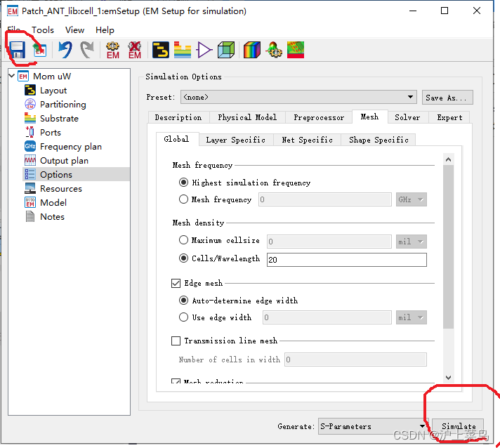Open Frequency plan in the tree

point(71,147)
